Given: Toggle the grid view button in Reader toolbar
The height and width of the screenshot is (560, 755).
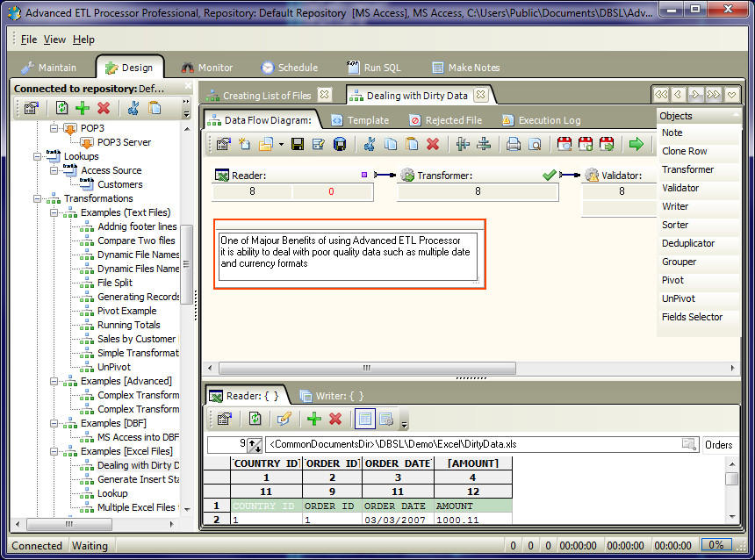Looking at the screenshot, I should [365, 419].
